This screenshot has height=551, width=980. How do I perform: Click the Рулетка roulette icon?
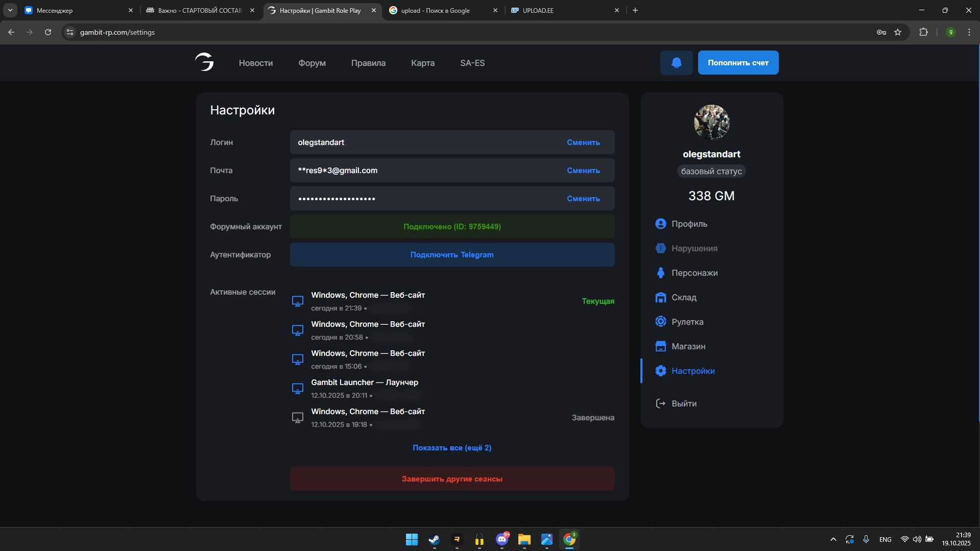point(660,322)
